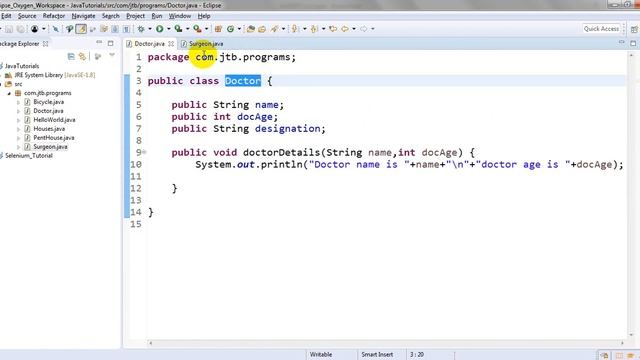640x360 pixels.
Task: Open Debug button dropdown arrow
Action: [x=150, y=29]
